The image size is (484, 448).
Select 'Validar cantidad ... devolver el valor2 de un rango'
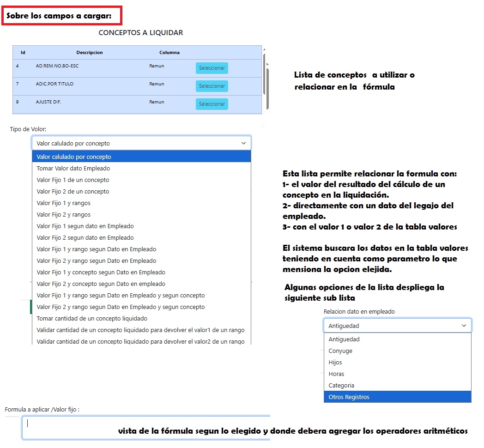point(141,341)
